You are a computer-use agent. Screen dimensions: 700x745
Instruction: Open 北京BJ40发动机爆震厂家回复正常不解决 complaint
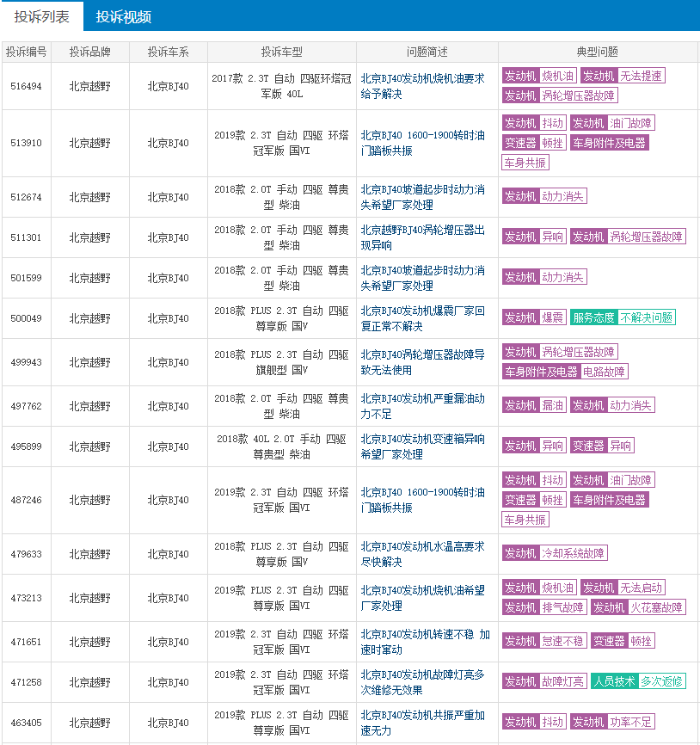pyautogui.click(x=422, y=318)
